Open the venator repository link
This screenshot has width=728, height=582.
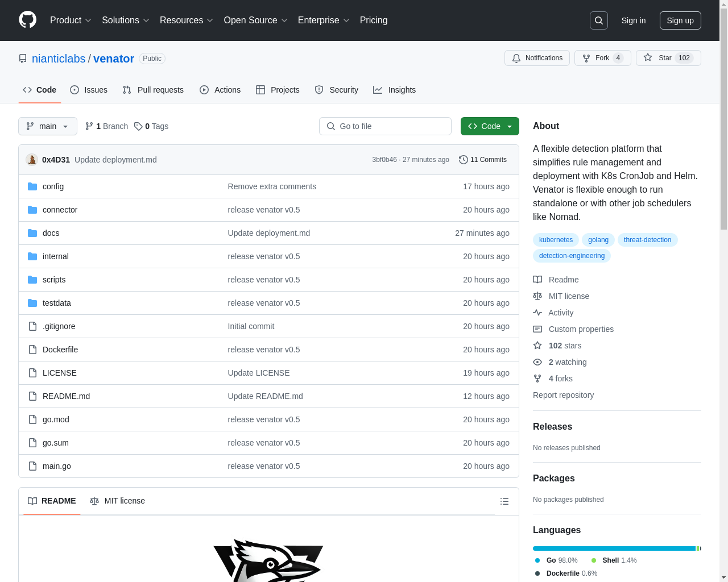point(114,59)
